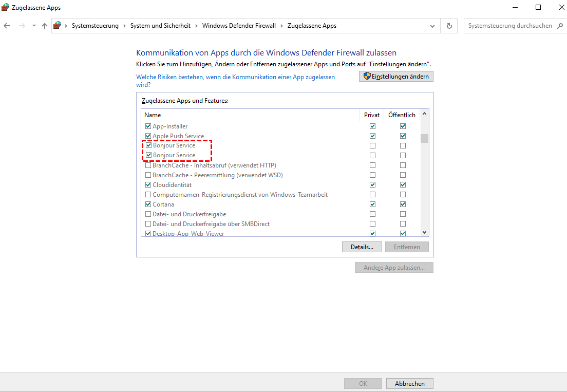
Task: Click the firewall icon in address bar
Action: [57, 25]
